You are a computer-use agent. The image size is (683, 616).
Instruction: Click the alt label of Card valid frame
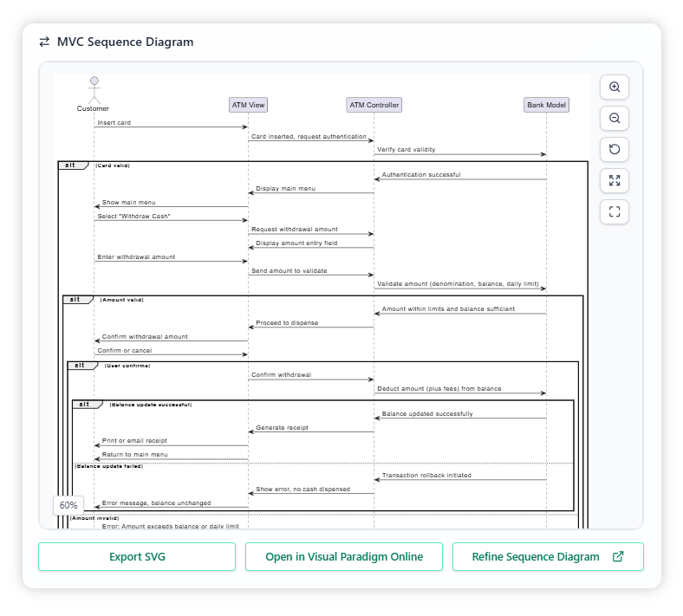point(70,165)
